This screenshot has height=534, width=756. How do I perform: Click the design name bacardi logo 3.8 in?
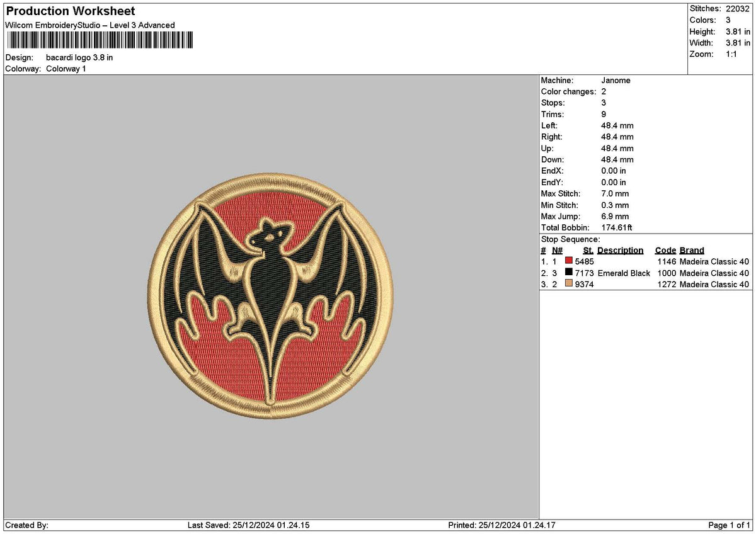(80, 57)
